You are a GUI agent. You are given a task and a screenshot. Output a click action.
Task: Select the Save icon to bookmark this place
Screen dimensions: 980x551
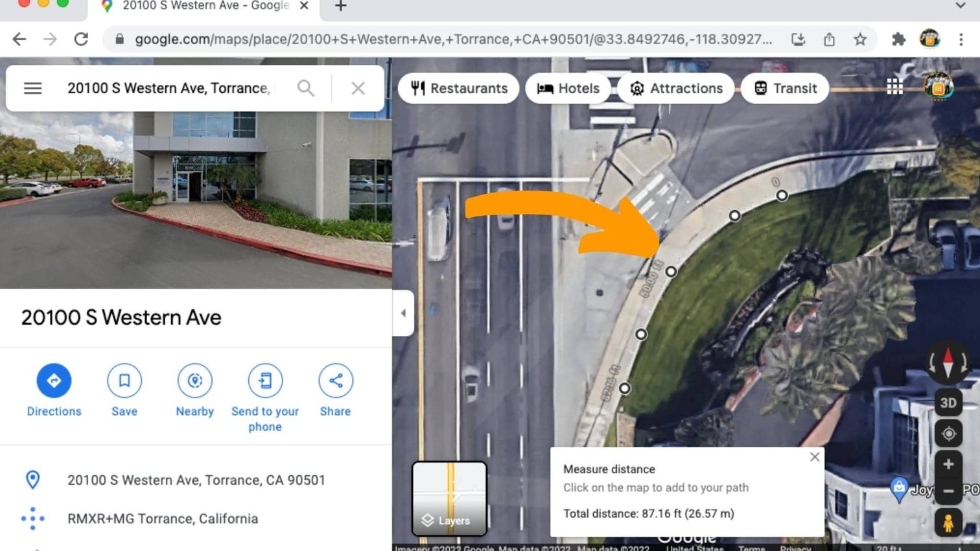coord(124,381)
